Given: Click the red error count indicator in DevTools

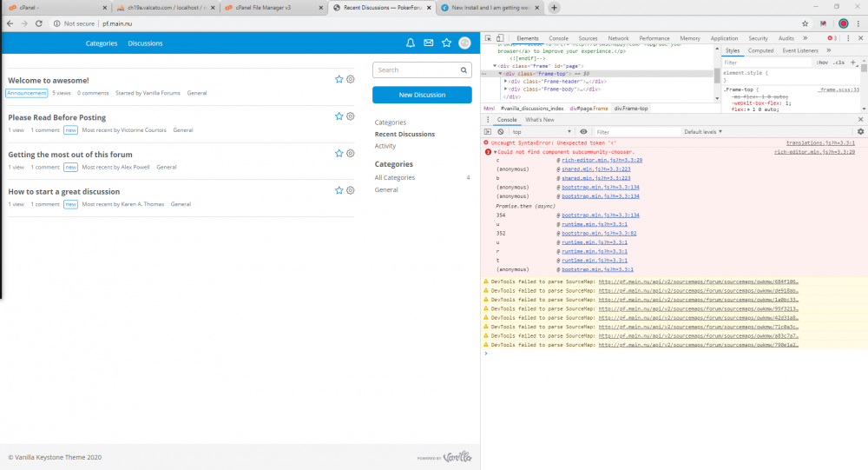Looking at the screenshot, I should [832, 38].
